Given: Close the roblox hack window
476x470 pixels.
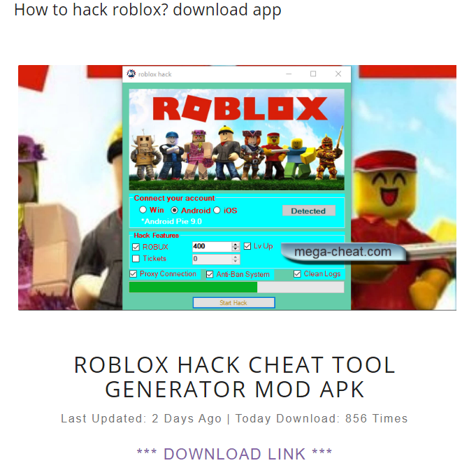Looking at the screenshot, I should pyautogui.click(x=338, y=74).
